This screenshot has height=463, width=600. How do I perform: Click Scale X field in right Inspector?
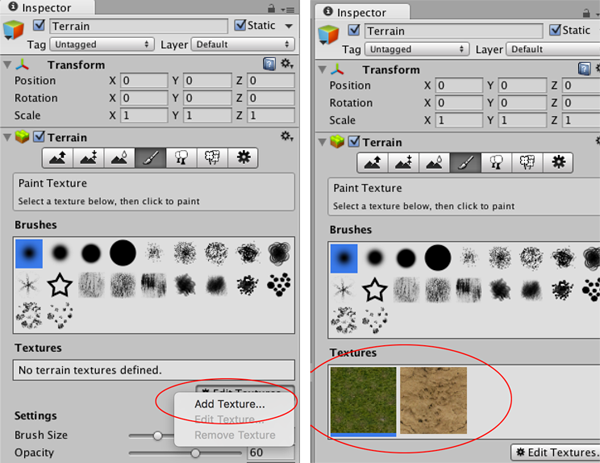(459, 120)
